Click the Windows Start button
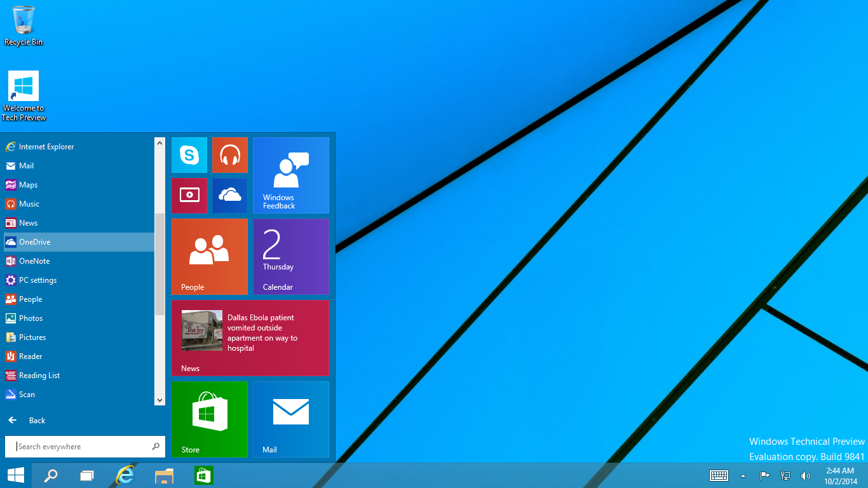The height and width of the screenshot is (488, 868). click(16, 475)
